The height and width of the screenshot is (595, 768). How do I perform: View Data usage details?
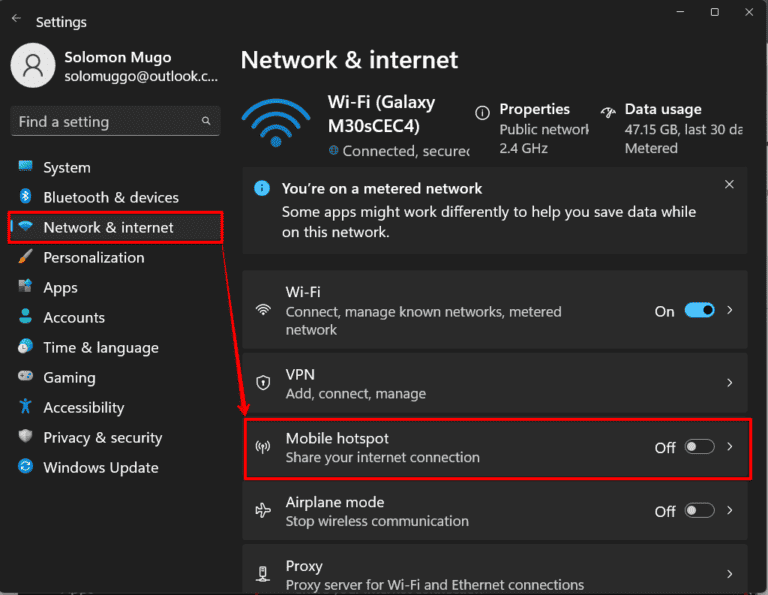coord(663,110)
